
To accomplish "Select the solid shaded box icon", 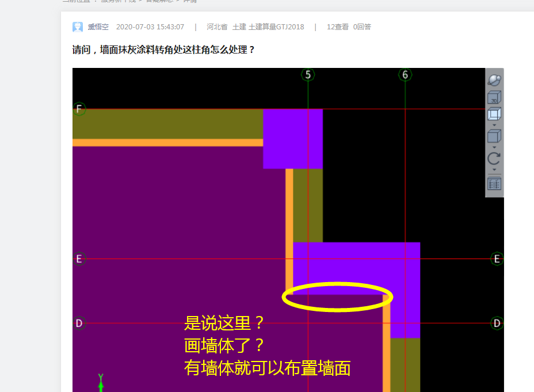I will (x=494, y=136).
